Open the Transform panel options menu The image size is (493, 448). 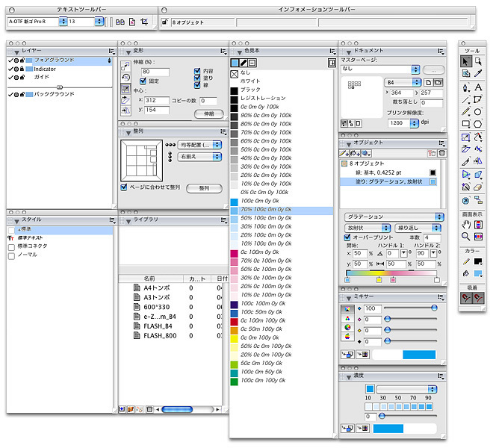tap(223, 51)
